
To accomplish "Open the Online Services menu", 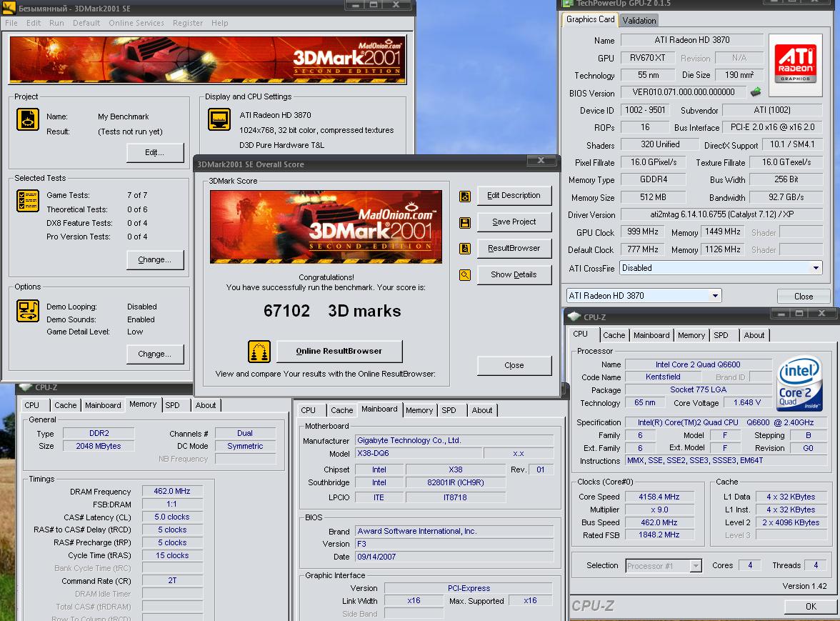I will pyautogui.click(x=136, y=23).
